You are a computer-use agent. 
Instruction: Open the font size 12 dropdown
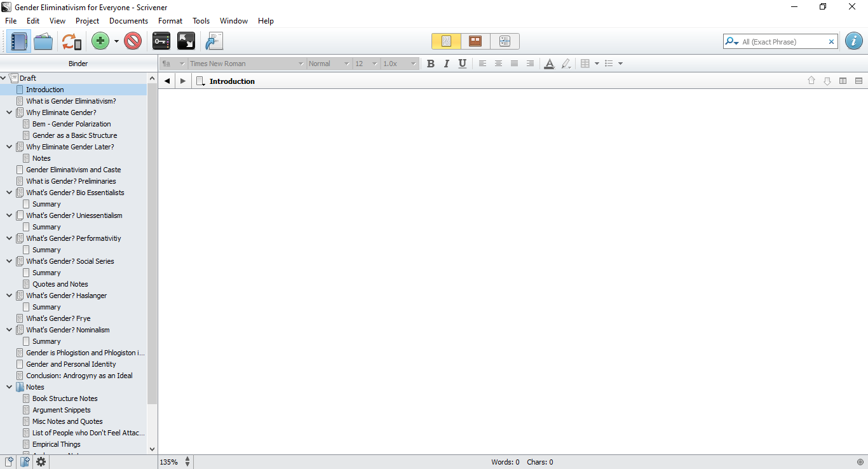[x=366, y=64]
